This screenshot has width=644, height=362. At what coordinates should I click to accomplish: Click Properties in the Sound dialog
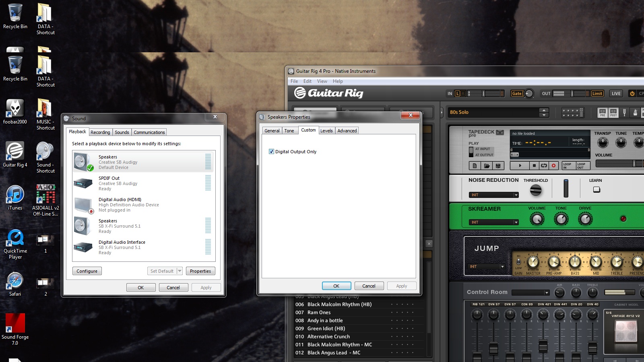200,271
